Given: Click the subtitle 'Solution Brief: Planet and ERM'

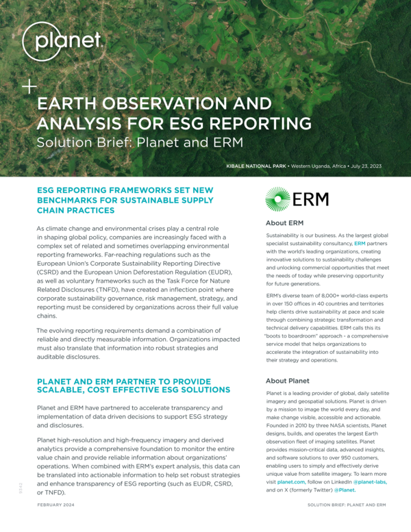Looking at the screenshot, I should [x=140, y=142].
